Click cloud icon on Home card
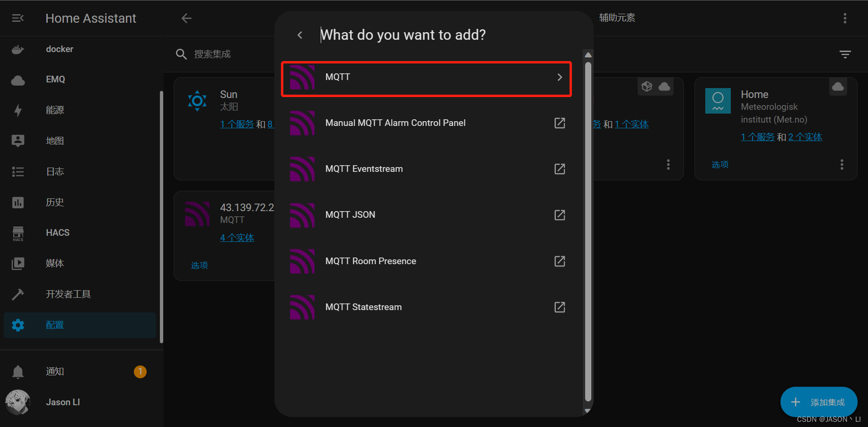868x427 pixels. click(x=838, y=87)
